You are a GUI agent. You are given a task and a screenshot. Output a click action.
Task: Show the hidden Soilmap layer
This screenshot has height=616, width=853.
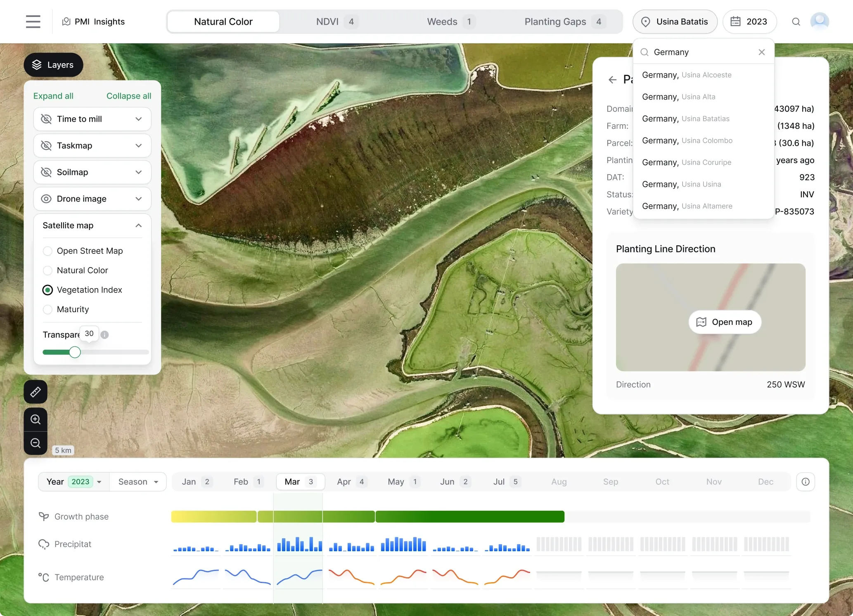coord(46,172)
